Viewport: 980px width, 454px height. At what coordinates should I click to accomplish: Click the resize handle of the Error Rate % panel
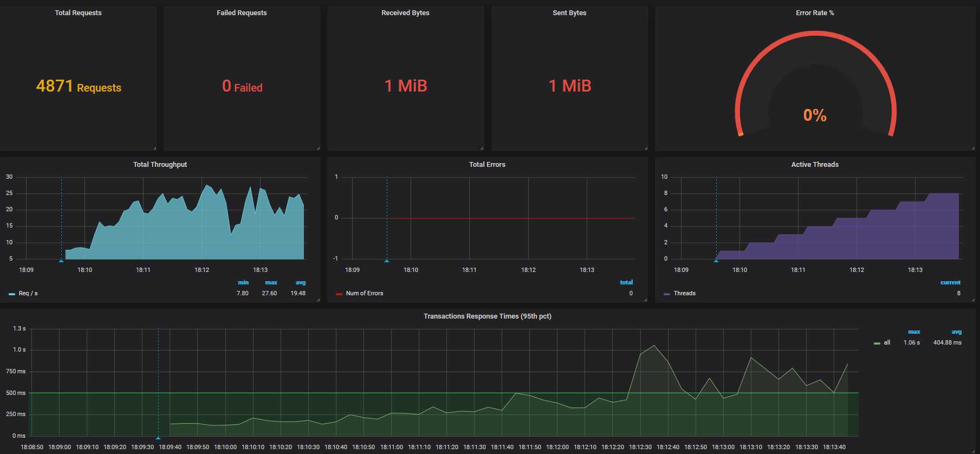pyautogui.click(x=973, y=148)
